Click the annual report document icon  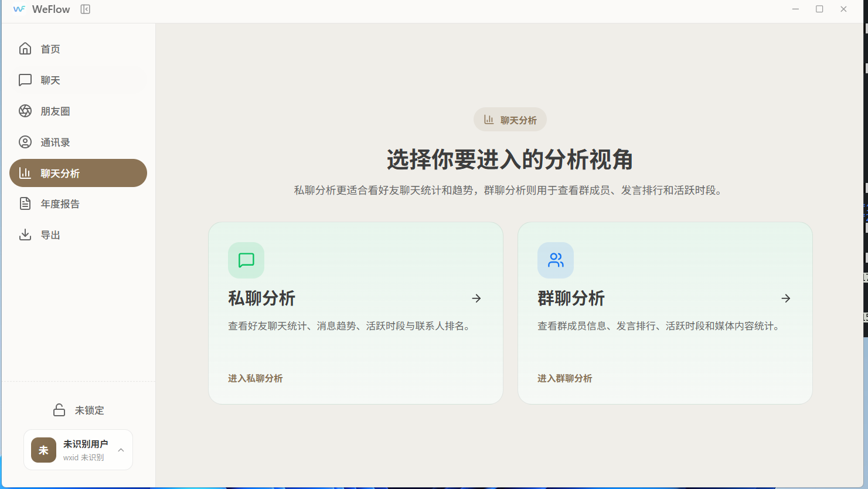pos(25,203)
